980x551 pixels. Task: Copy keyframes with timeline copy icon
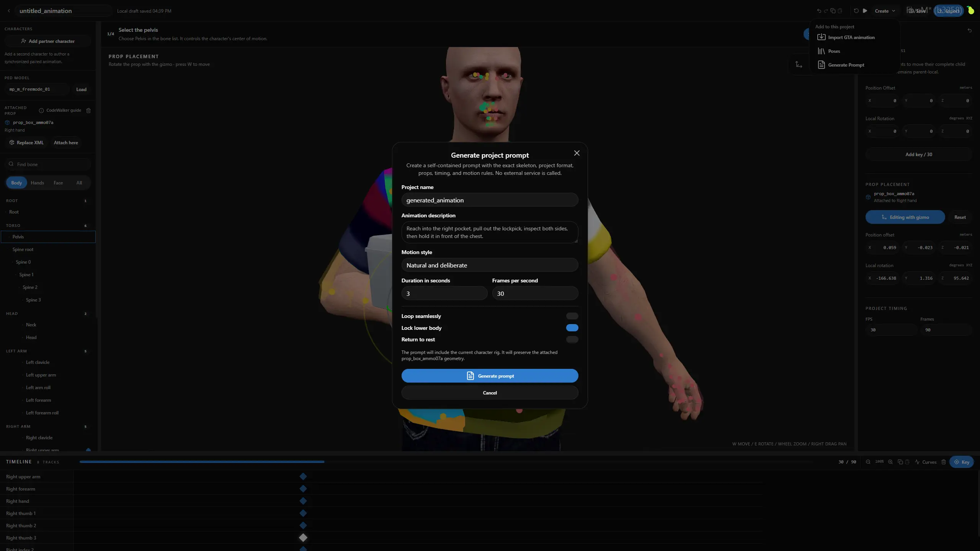[900, 462]
